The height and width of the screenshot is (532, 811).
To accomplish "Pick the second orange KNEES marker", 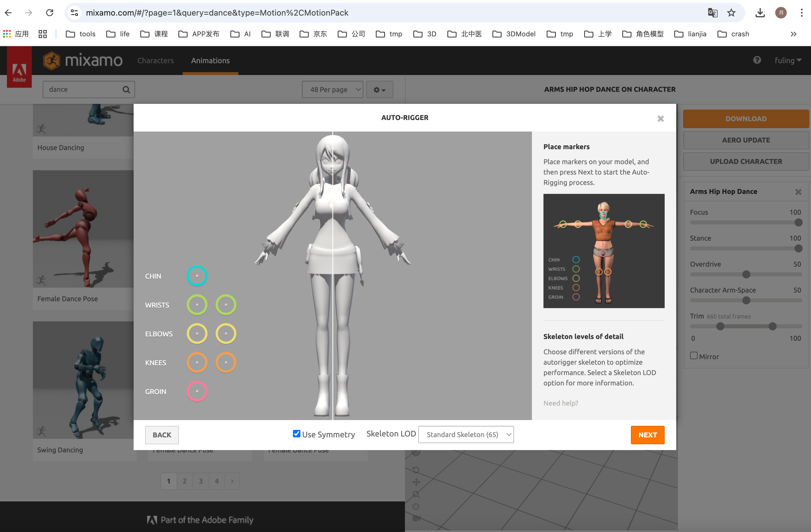I will pyautogui.click(x=226, y=362).
